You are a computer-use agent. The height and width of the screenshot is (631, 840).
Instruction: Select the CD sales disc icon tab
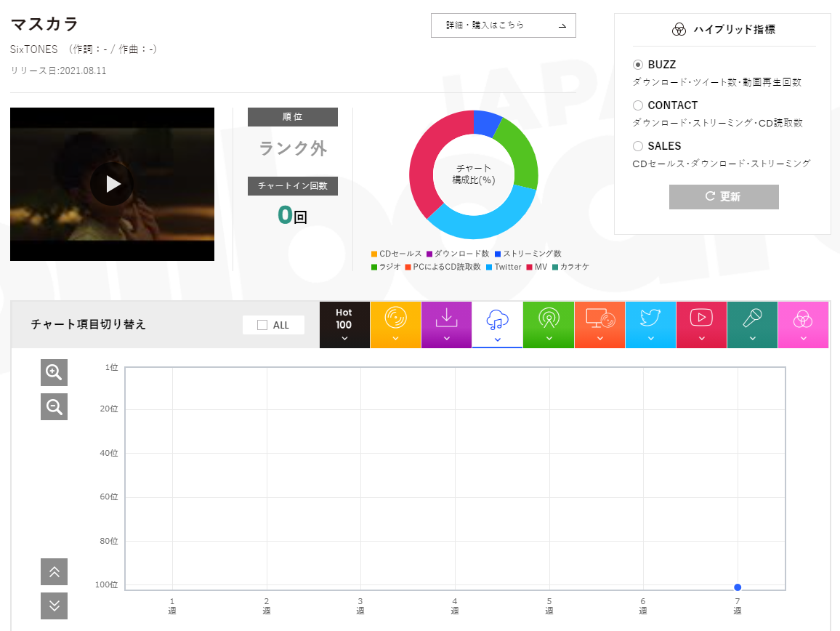(395, 325)
